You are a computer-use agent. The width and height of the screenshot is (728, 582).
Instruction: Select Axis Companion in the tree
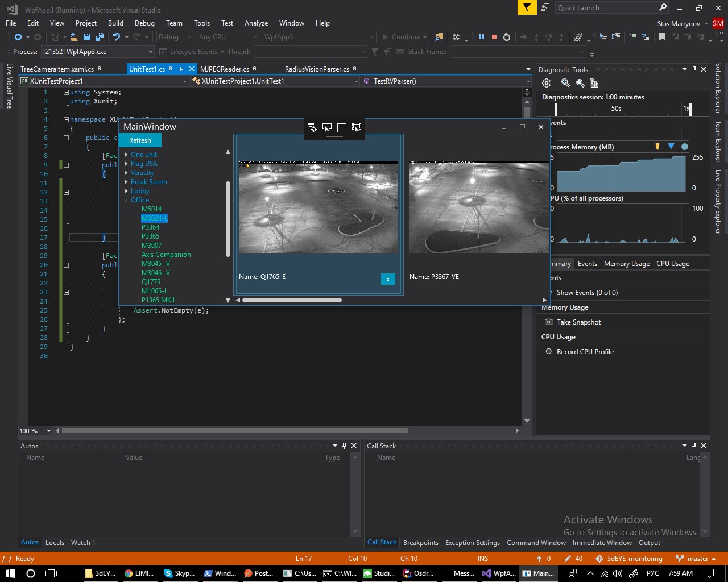[166, 255]
